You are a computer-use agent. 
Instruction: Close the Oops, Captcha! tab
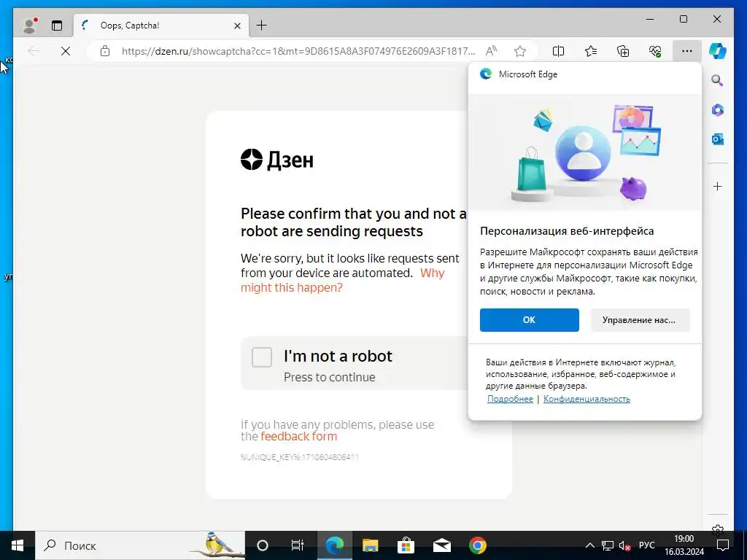pyautogui.click(x=237, y=26)
